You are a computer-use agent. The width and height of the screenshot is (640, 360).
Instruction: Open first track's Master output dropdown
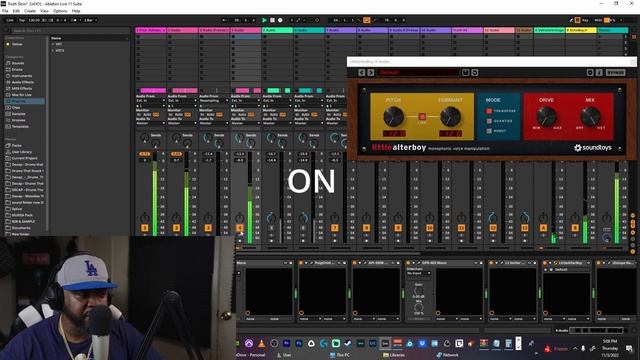pos(150,123)
